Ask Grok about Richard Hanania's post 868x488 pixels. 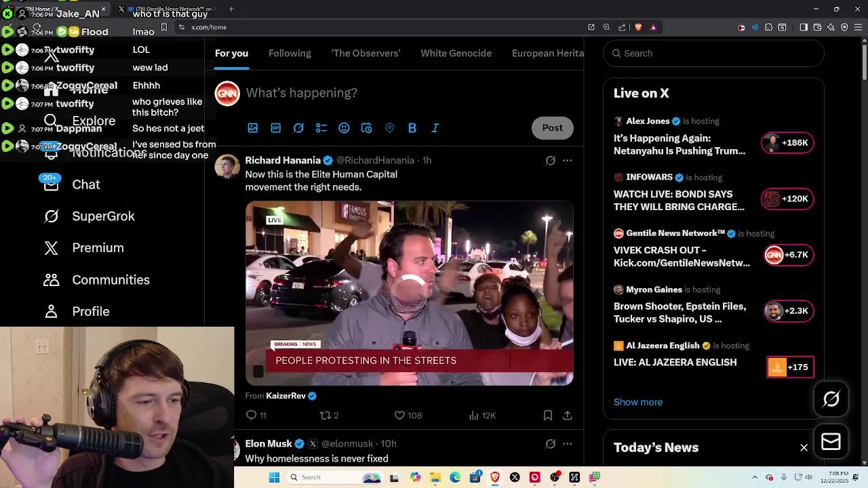tap(551, 161)
